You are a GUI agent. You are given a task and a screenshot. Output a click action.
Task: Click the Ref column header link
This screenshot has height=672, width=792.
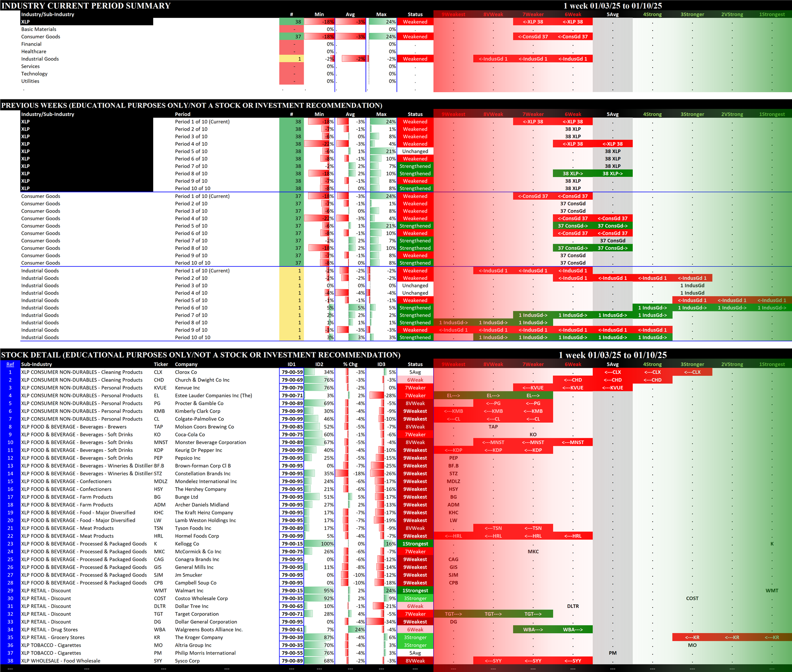pyautogui.click(x=10, y=364)
